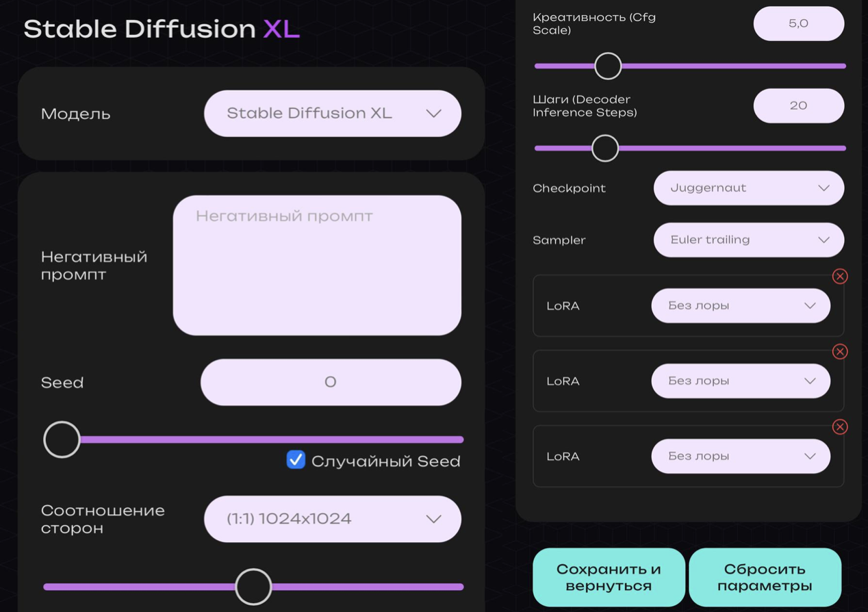Expand the first LoRA Без лоры dropdown
The height and width of the screenshot is (612, 868).
[x=740, y=306]
